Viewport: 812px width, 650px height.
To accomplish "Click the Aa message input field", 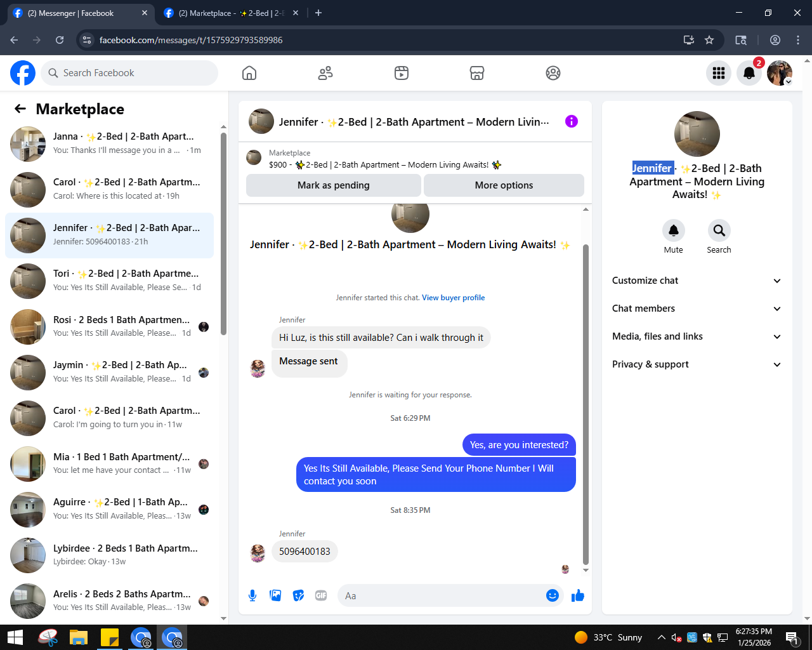I will [443, 595].
